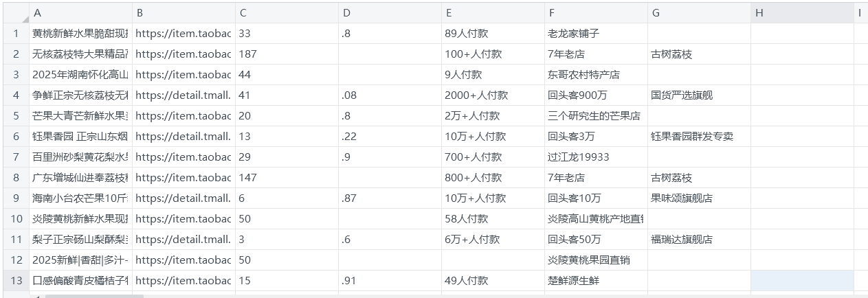Open the taobao link in row 1
Viewport: 868px width, 298px height.
183,33
